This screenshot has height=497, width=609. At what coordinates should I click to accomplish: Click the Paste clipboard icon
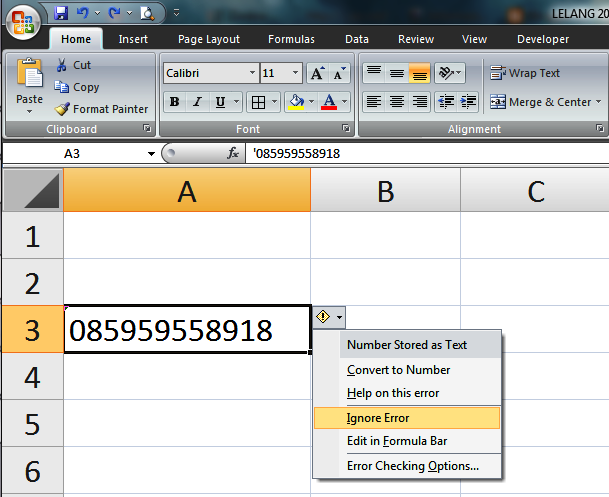(x=30, y=72)
